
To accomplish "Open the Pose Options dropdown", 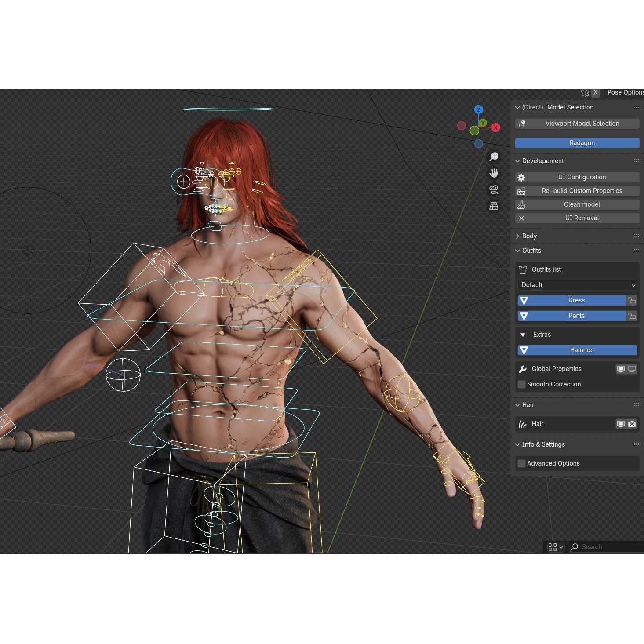I will tap(624, 92).
